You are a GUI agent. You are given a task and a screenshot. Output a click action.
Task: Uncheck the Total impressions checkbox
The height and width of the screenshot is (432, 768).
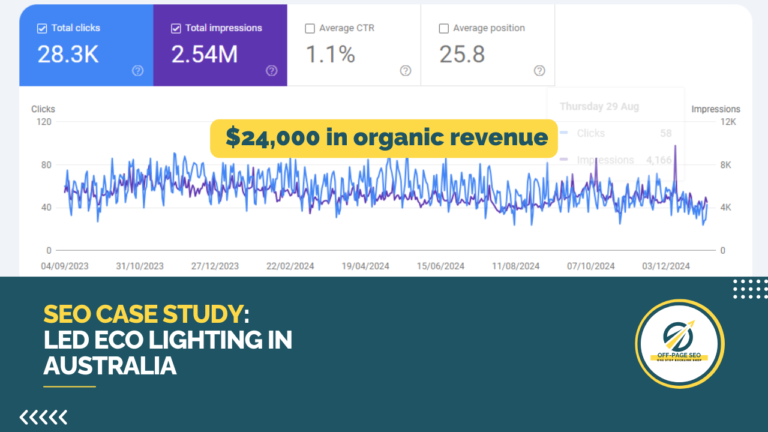pos(176,28)
